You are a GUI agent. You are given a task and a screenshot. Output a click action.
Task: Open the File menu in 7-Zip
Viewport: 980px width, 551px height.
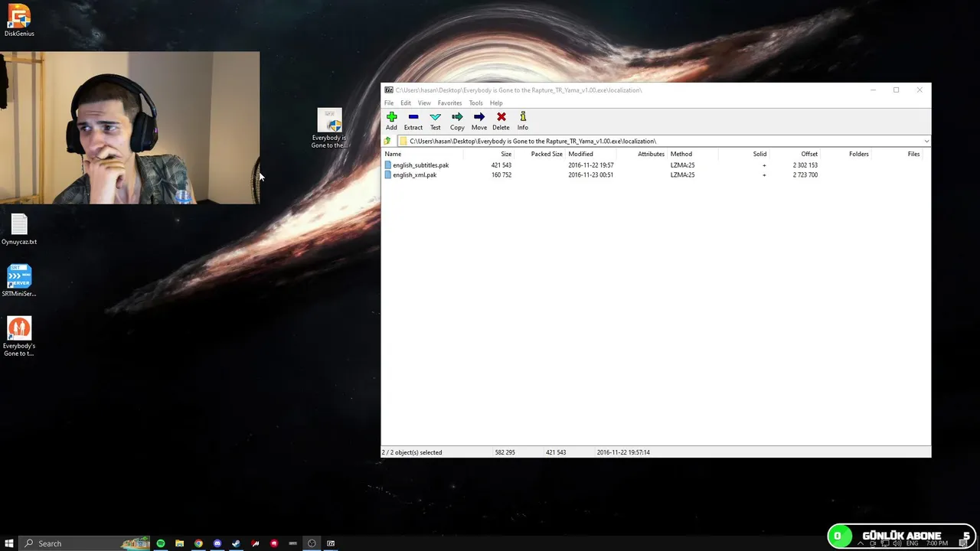click(389, 103)
